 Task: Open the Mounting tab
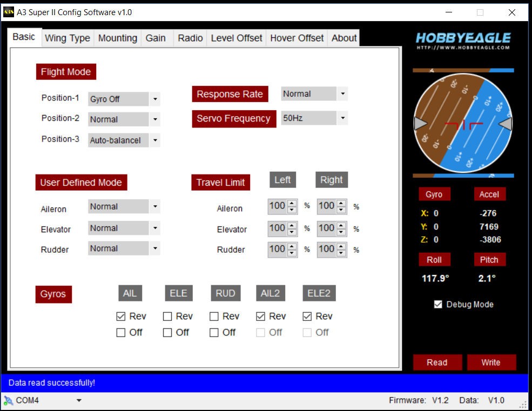117,38
